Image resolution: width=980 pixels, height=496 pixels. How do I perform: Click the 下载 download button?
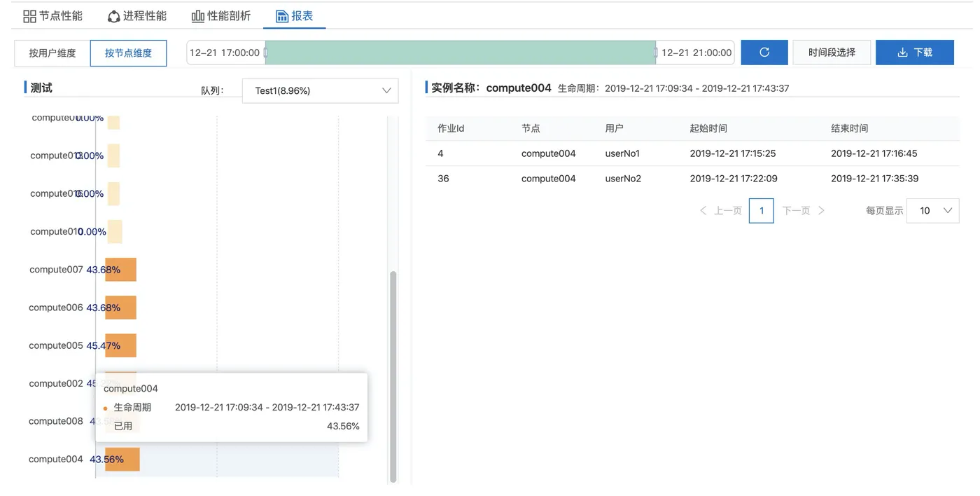[914, 52]
